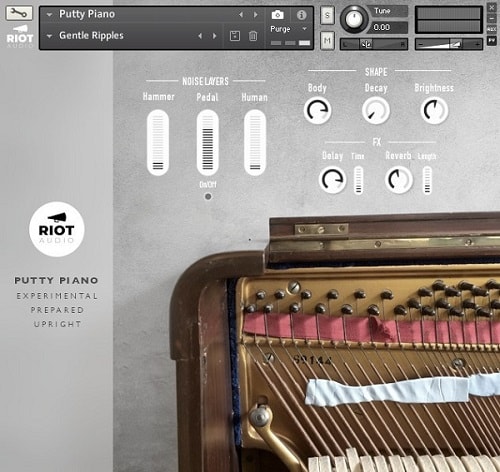
Task: Toggle the Mute M button
Action: [327, 41]
